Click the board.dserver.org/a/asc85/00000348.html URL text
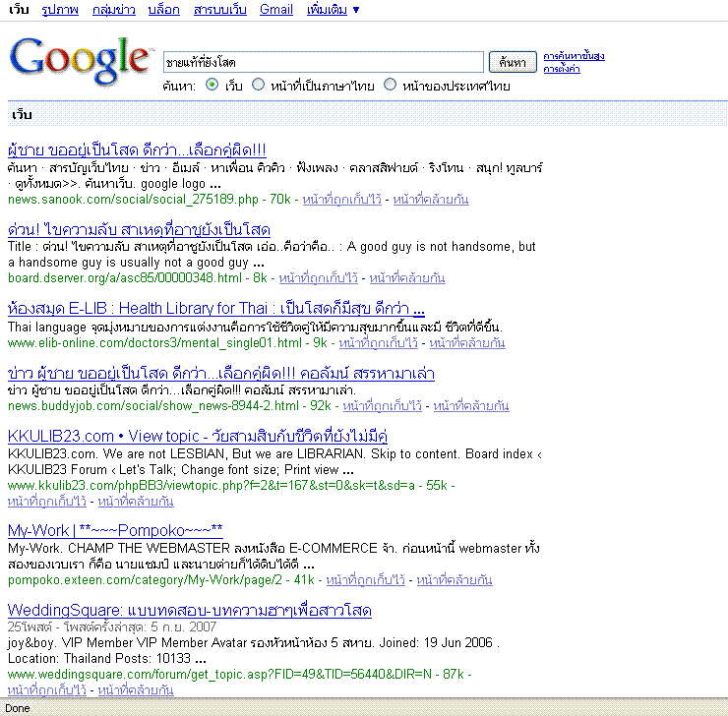 point(125,278)
